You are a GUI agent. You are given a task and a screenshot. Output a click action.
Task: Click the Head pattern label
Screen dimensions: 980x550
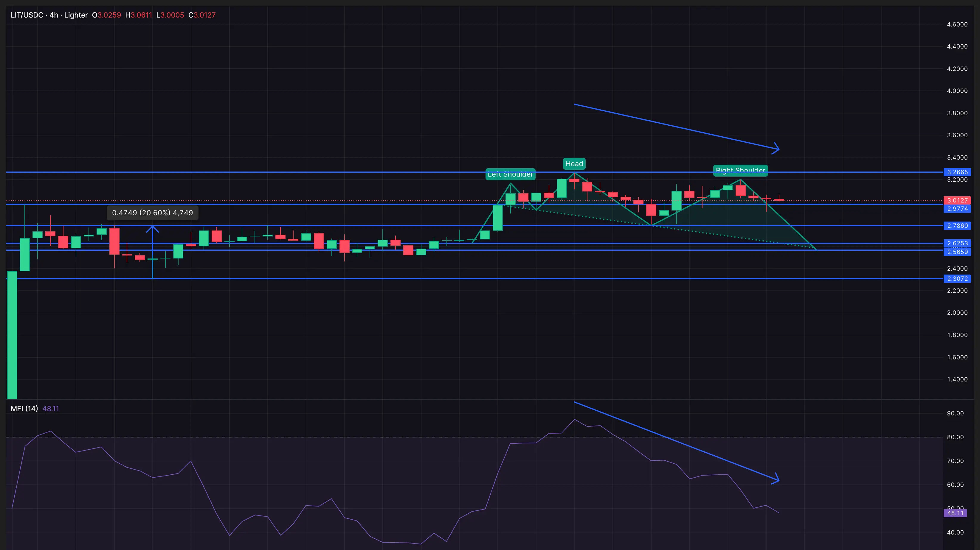click(574, 163)
